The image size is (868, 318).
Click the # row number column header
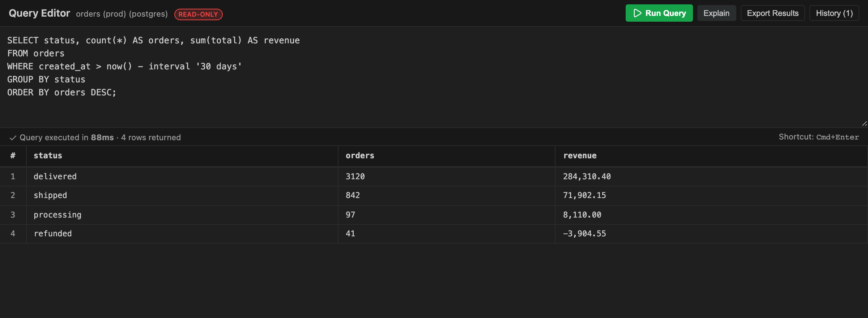(13, 156)
